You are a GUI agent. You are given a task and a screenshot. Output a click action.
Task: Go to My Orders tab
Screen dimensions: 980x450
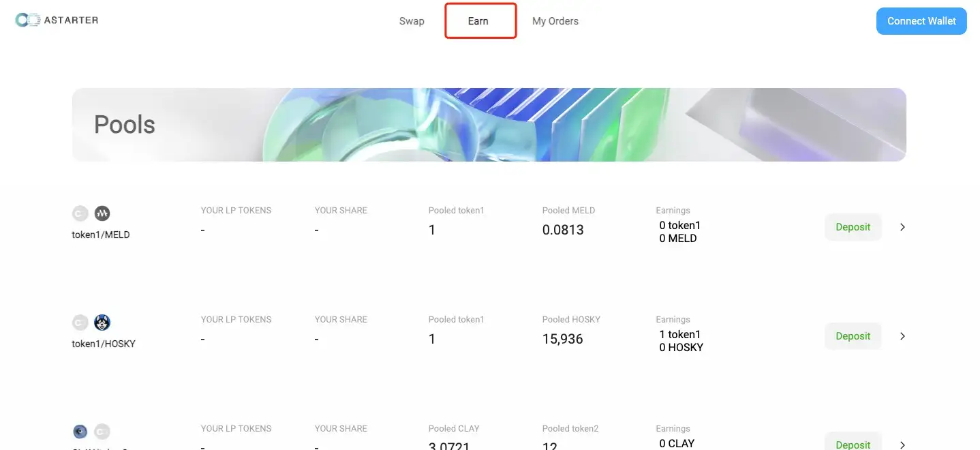(x=555, y=21)
